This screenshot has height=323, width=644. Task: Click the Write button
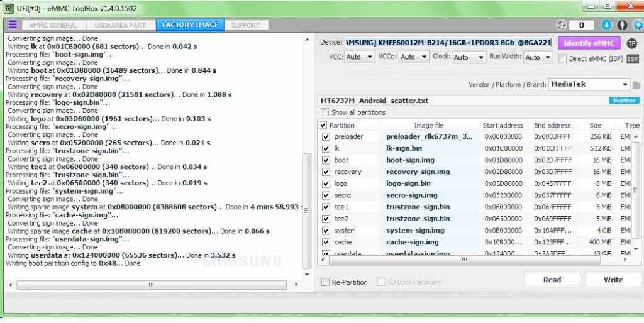tap(613, 280)
